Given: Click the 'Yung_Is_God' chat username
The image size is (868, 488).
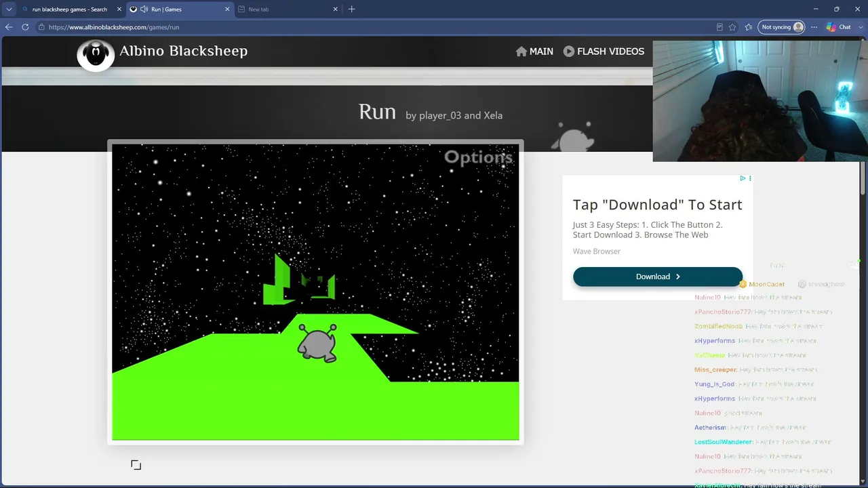Looking at the screenshot, I should [x=715, y=384].
